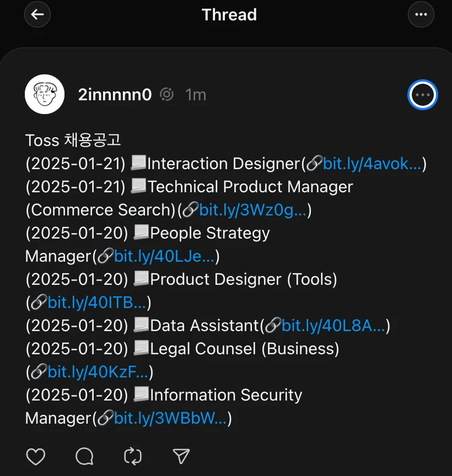The height and width of the screenshot is (476, 452).
Task: Open the bit.ly/40LJe People Strategy Manager link
Action: (x=164, y=256)
